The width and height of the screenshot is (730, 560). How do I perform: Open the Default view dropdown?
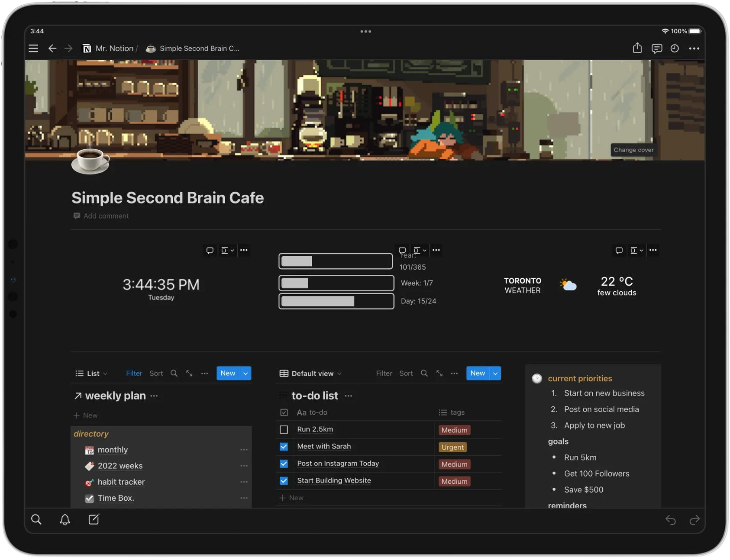pos(310,373)
